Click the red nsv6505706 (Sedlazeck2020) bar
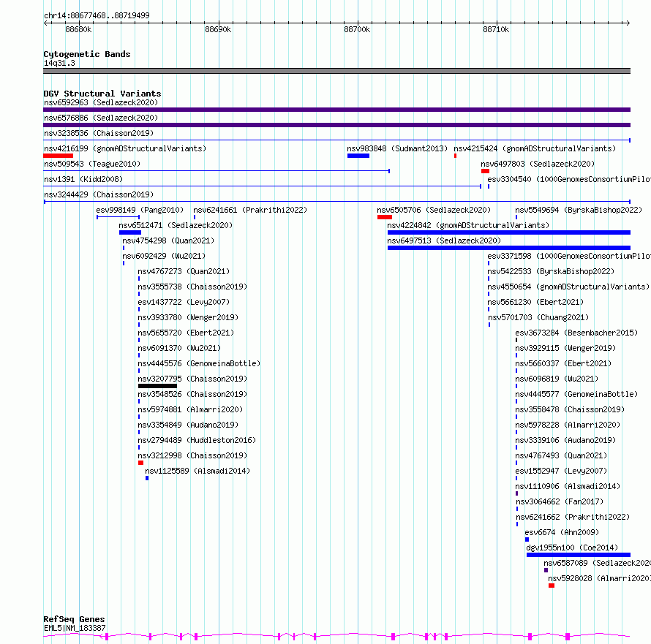Image resolution: width=651 pixels, height=644 pixels. pyautogui.click(x=385, y=217)
